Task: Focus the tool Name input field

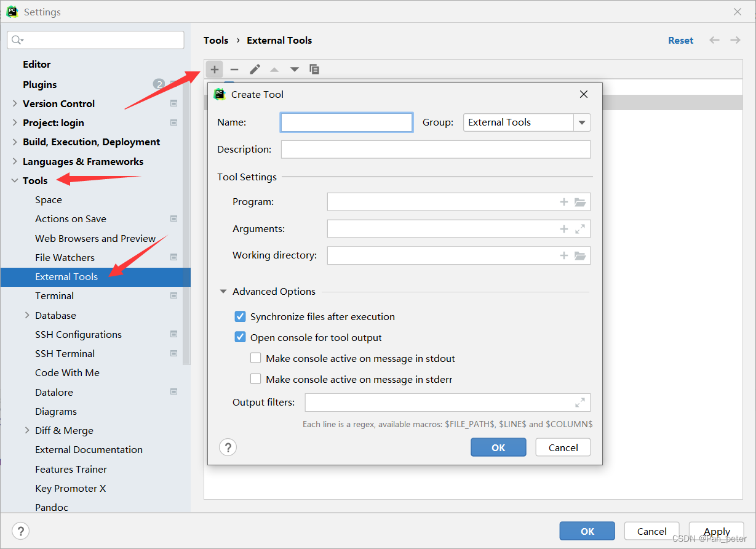Action: pyautogui.click(x=346, y=122)
